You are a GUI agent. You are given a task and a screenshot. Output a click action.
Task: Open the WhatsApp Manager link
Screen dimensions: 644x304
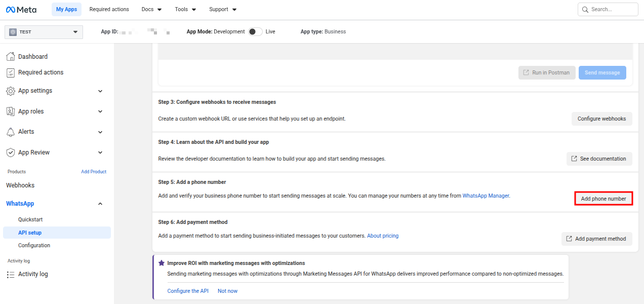[486, 196]
